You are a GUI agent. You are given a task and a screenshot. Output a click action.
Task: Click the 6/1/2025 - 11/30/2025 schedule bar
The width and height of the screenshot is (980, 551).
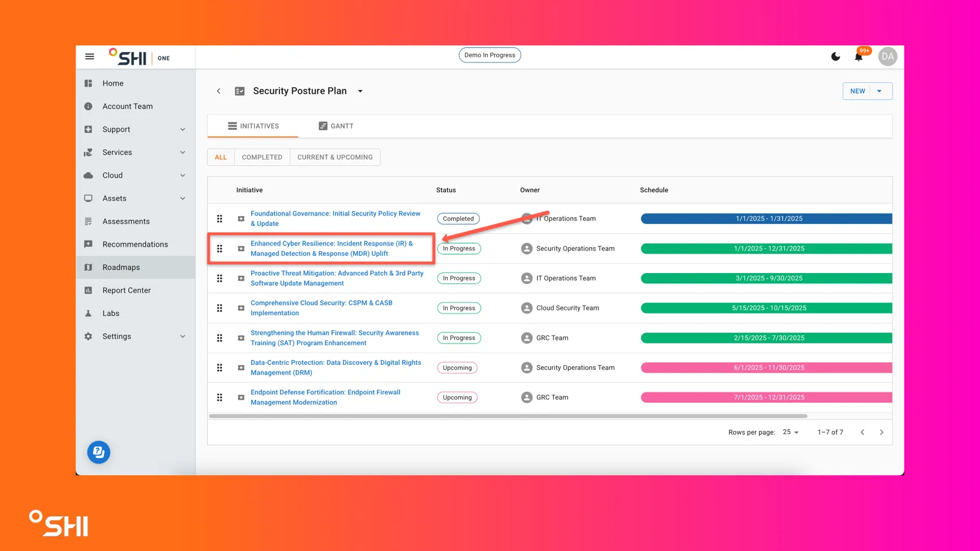[766, 367]
